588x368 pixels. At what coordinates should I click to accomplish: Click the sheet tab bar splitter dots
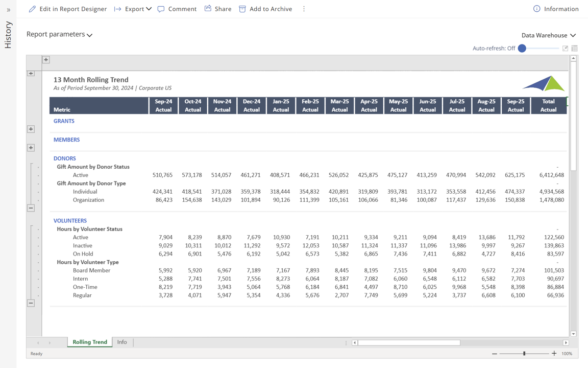pyautogui.click(x=346, y=342)
